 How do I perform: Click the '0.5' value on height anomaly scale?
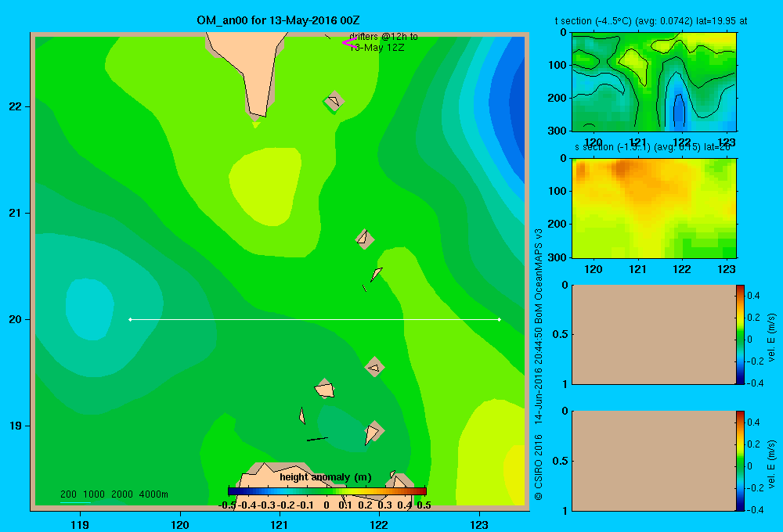tap(424, 505)
